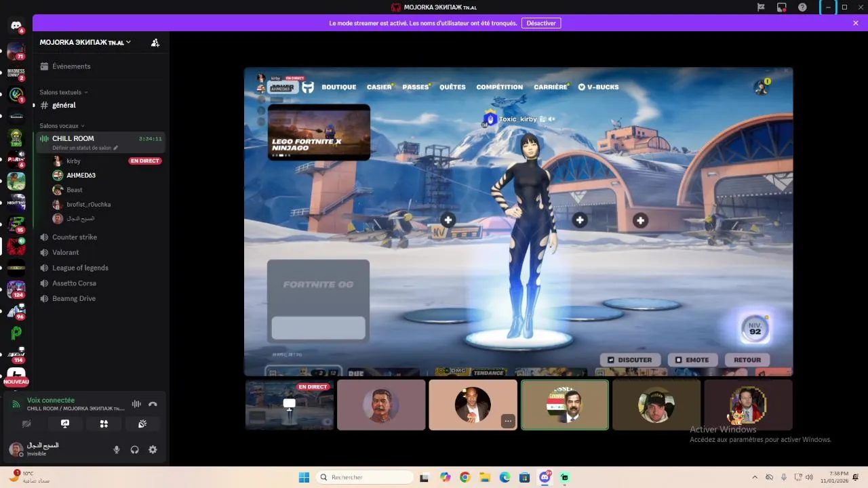Viewport: 868px width, 488px height.
Task: Open the weather widget showing 10°C
Action: 31,477
